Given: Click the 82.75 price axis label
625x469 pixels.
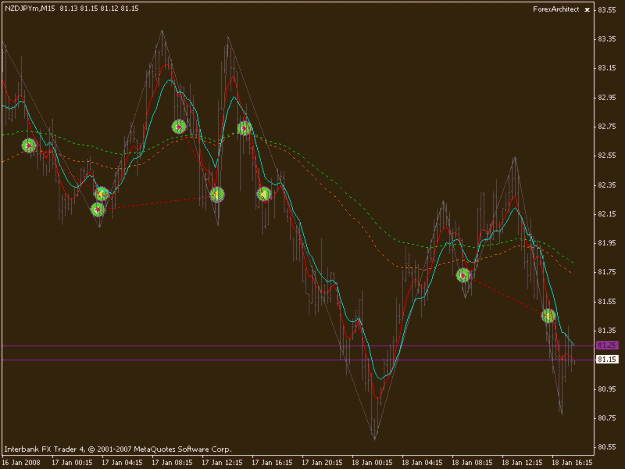Looking at the screenshot, I should point(607,126).
